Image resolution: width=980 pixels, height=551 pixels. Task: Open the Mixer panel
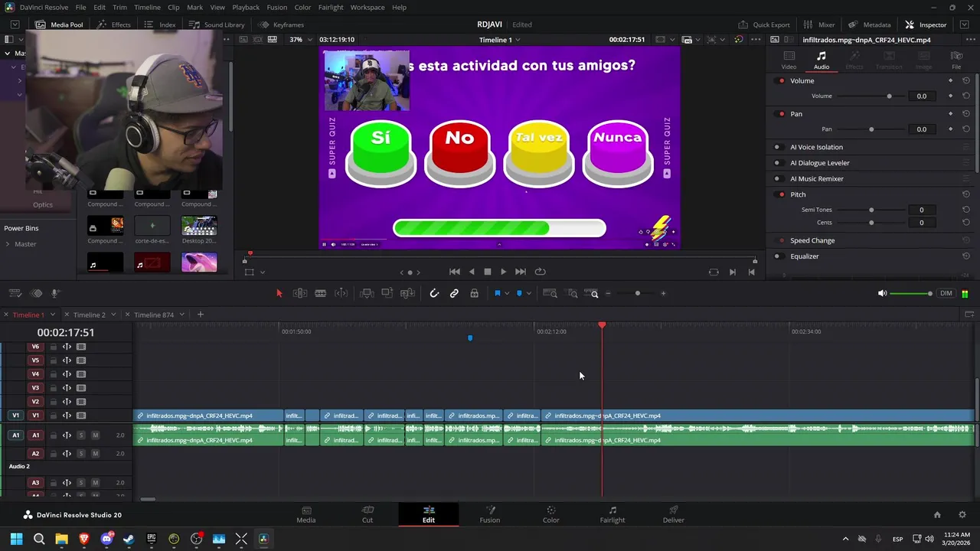pyautogui.click(x=819, y=24)
